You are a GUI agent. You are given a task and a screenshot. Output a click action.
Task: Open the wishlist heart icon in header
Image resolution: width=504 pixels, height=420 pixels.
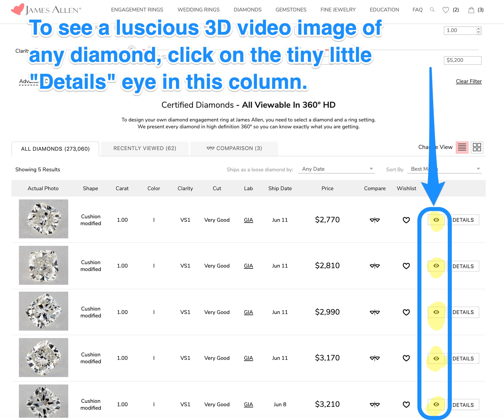446,10
